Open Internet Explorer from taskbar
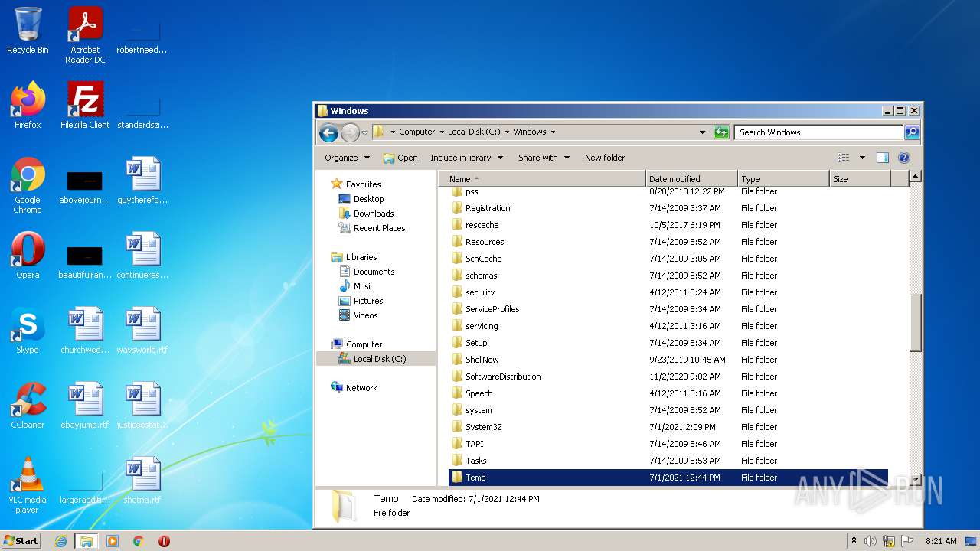The width and height of the screenshot is (980, 551). (x=60, y=541)
